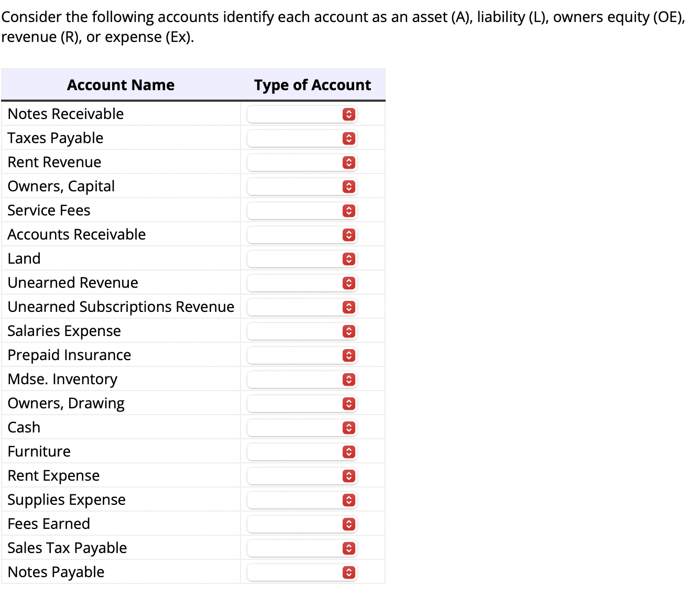
Task: Click the red chevron icon beside Cash
Action: click(x=349, y=428)
